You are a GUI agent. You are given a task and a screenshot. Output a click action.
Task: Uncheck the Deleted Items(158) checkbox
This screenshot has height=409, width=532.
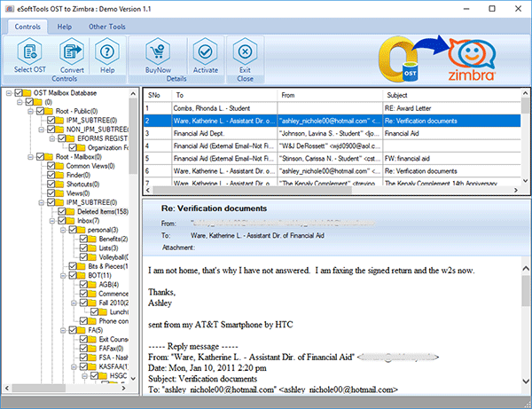click(62, 212)
